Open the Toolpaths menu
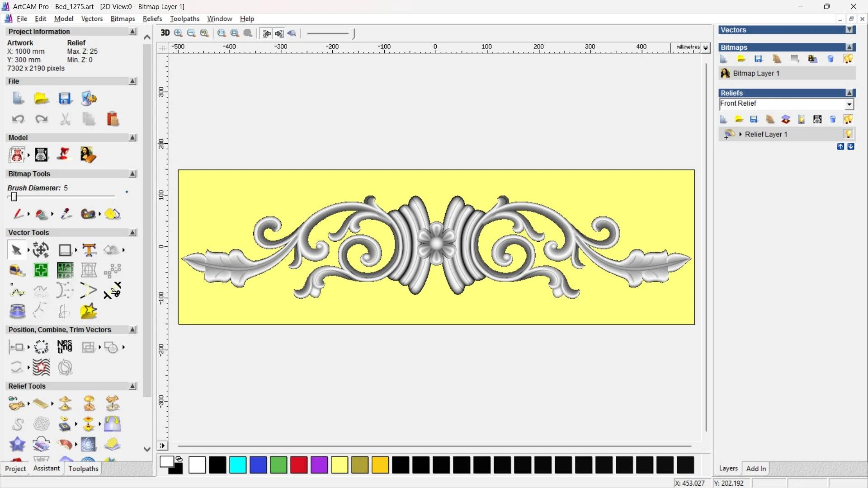The width and height of the screenshot is (868, 488). coord(184,19)
